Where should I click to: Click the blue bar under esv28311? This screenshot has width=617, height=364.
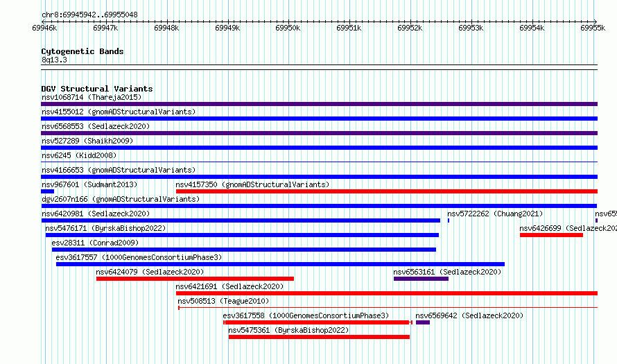coord(244,250)
